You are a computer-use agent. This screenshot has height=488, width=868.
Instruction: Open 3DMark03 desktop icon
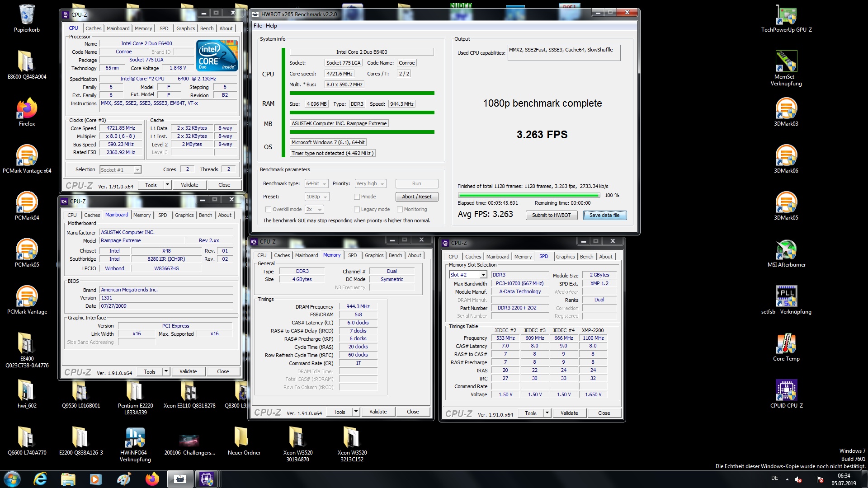click(786, 112)
